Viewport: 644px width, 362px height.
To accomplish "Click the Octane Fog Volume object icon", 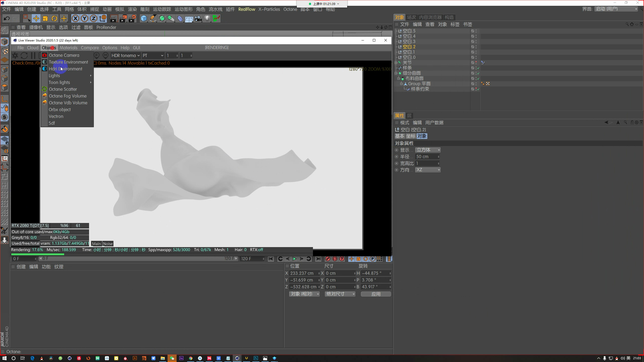I will [45, 96].
